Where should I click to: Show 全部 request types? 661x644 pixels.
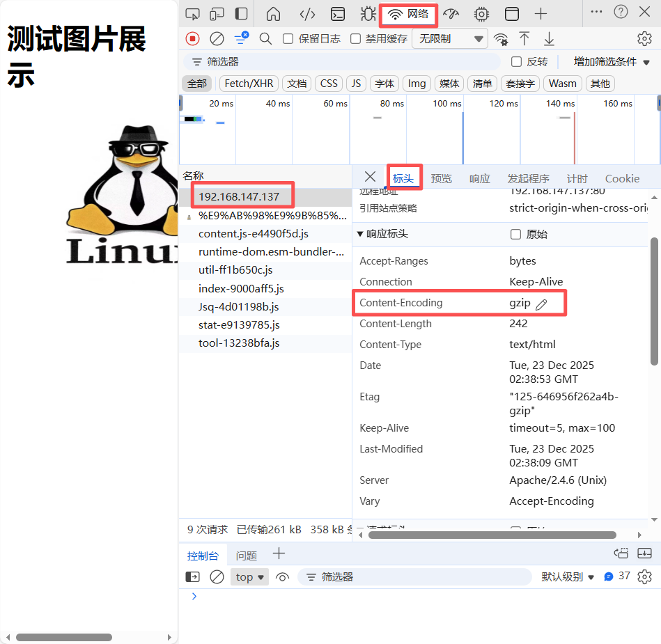[197, 84]
